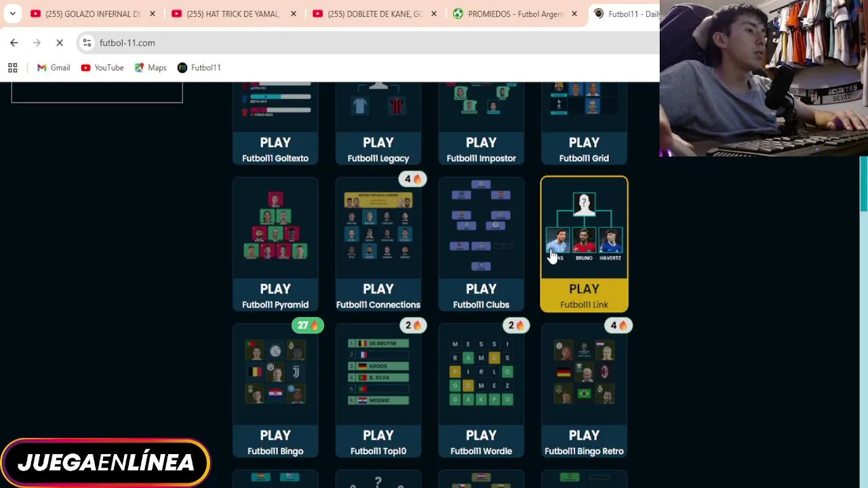Click the 4 streak badge on Bingo Retro

point(618,325)
